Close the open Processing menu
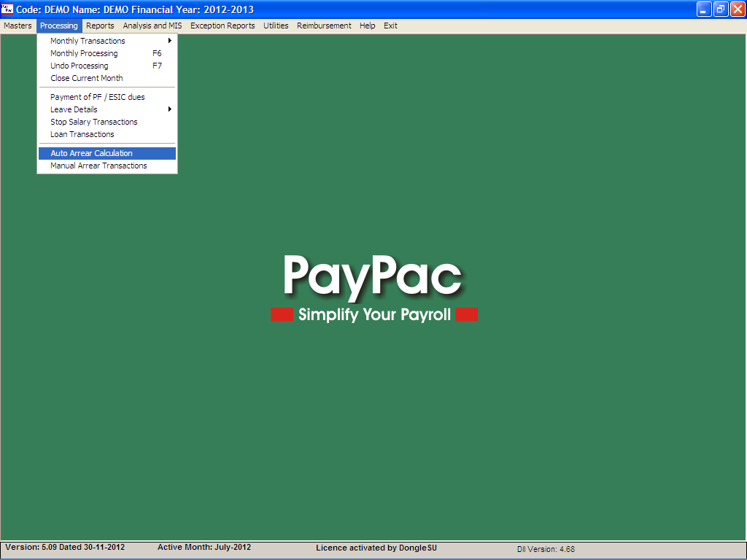Screen dimensions: 747x560 click(x=59, y=26)
